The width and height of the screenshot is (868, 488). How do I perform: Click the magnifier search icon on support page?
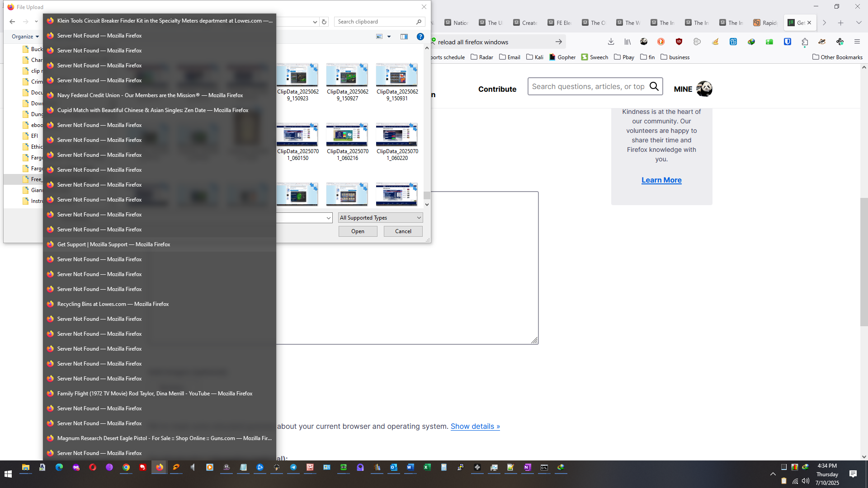pyautogui.click(x=654, y=86)
